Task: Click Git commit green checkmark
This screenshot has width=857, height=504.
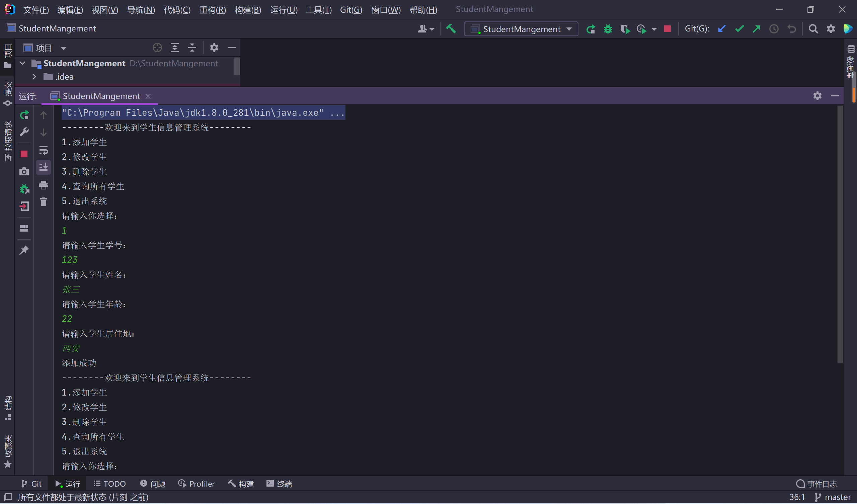Action: pos(739,29)
